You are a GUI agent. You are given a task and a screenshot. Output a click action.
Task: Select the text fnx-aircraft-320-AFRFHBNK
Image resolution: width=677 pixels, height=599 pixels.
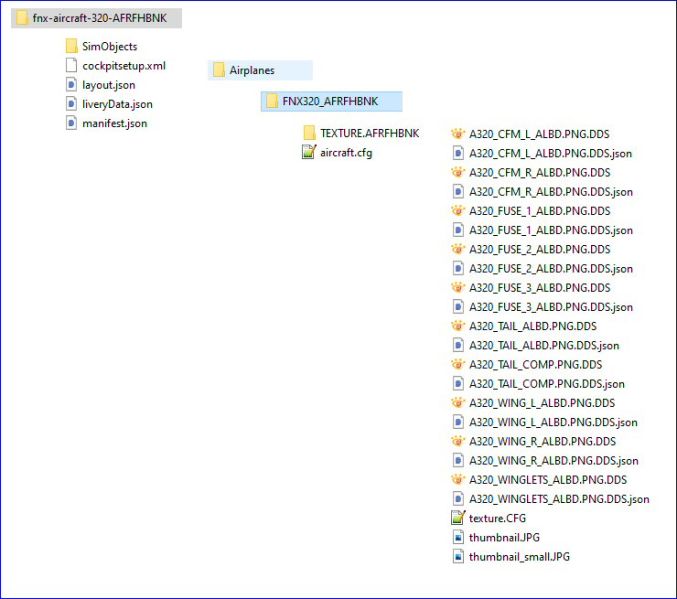(100, 18)
